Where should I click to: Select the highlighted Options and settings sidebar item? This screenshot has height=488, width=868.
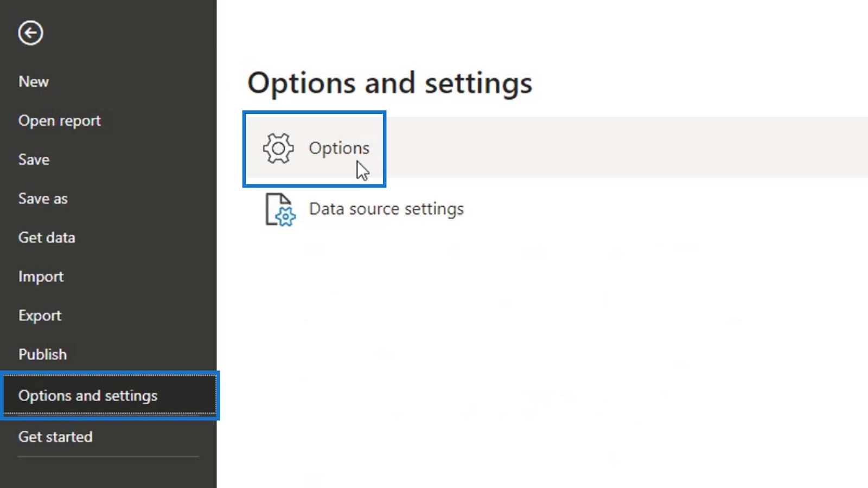(110, 395)
